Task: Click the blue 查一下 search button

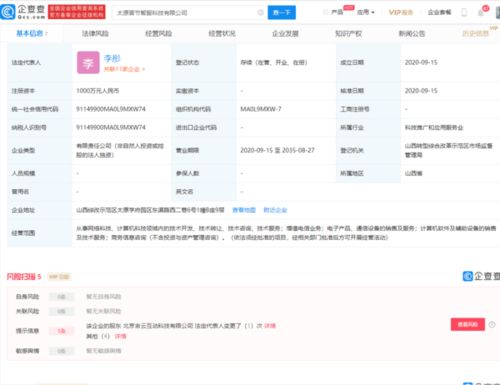Action: [282, 13]
